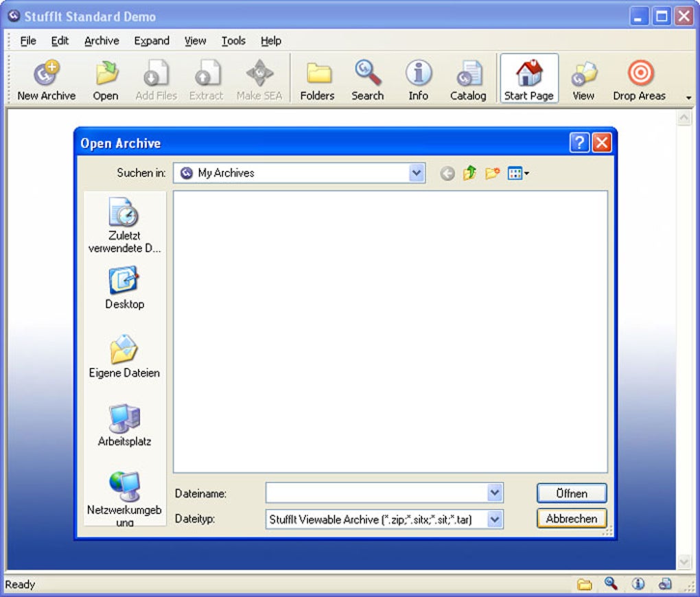Select the Arbeitsplatz shortcut

(124, 425)
